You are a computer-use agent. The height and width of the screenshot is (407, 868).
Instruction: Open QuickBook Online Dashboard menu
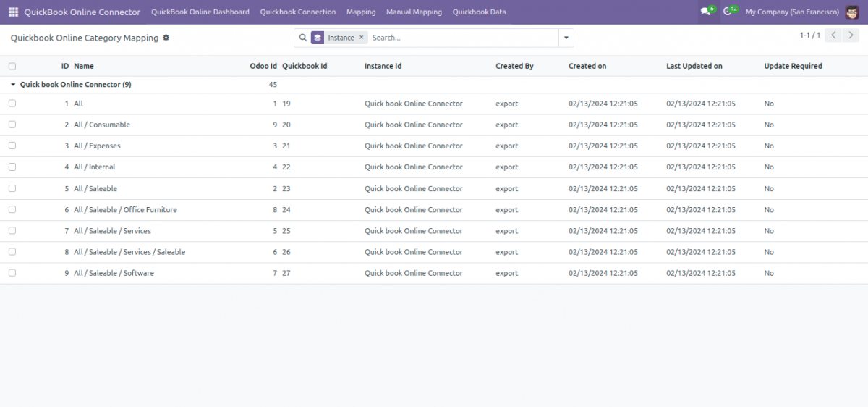tap(200, 12)
